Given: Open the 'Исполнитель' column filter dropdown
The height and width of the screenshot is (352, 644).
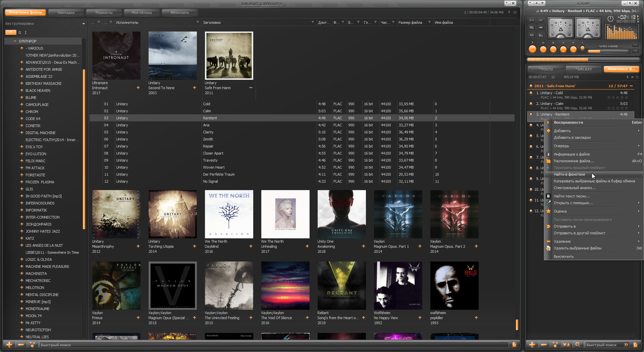Looking at the screenshot, I should pyautogui.click(x=198, y=22).
